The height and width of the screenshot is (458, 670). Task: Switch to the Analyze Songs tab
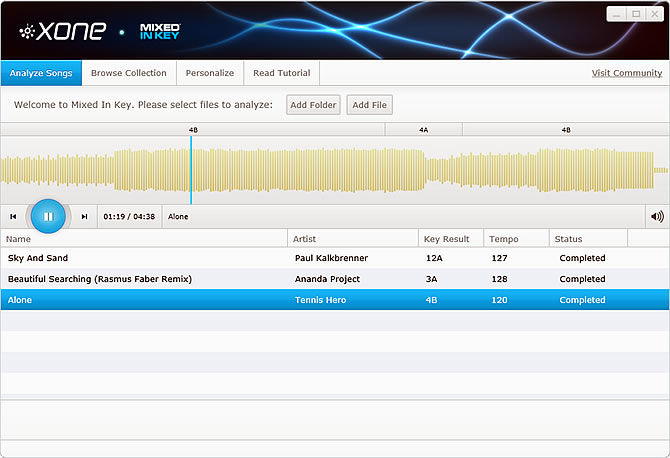(x=41, y=73)
